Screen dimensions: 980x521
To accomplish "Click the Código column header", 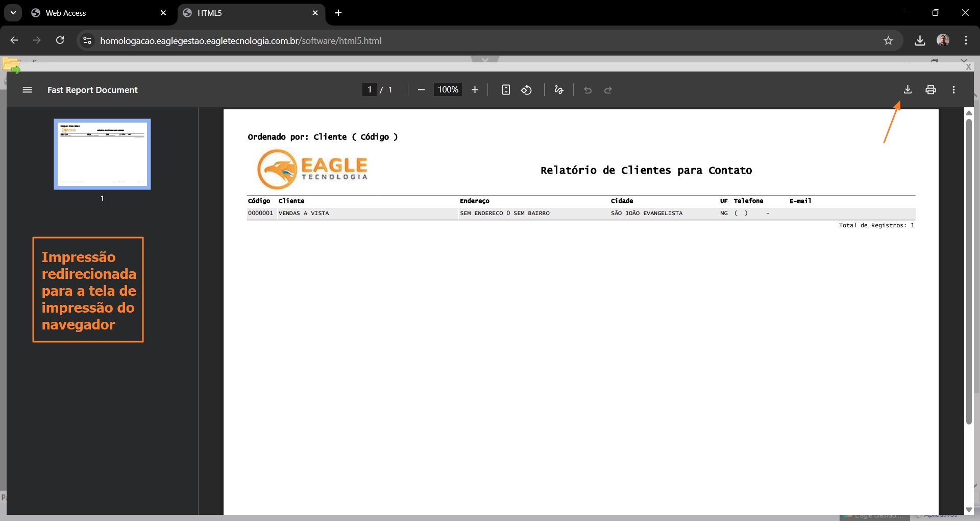I will [259, 201].
